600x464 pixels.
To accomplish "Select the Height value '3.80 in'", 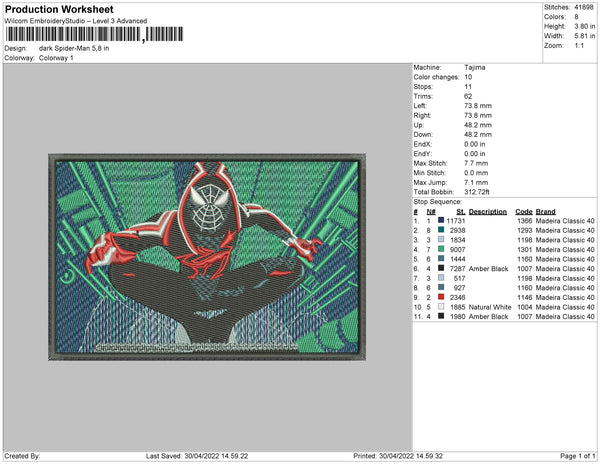I will pos(585,26).
